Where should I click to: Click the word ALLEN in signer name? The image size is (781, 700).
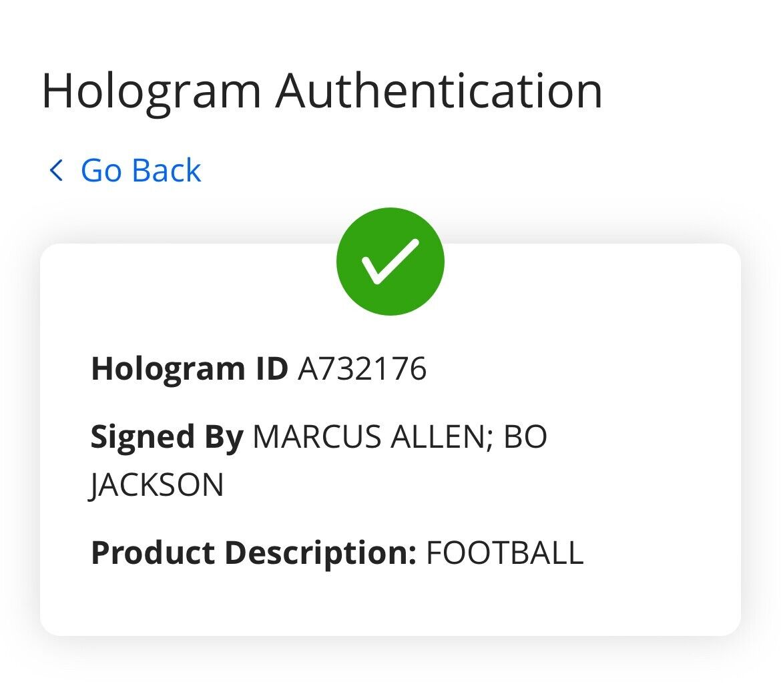coord(445,438)
